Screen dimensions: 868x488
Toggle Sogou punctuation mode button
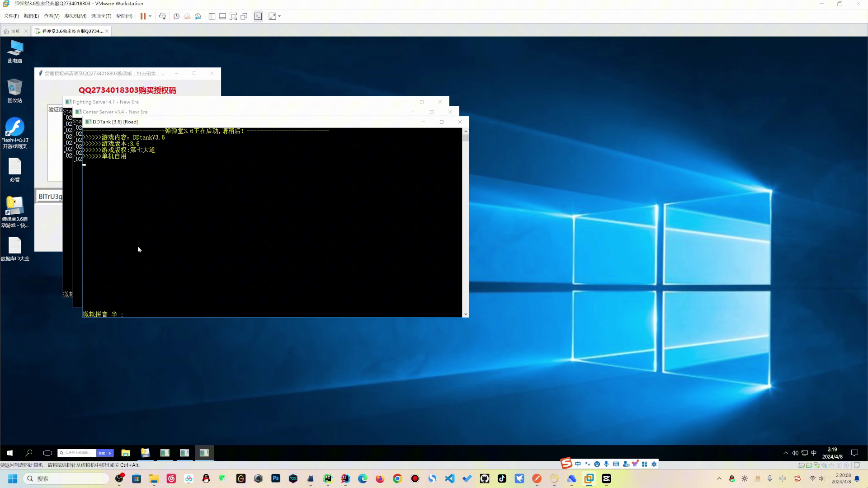point(587,464)
